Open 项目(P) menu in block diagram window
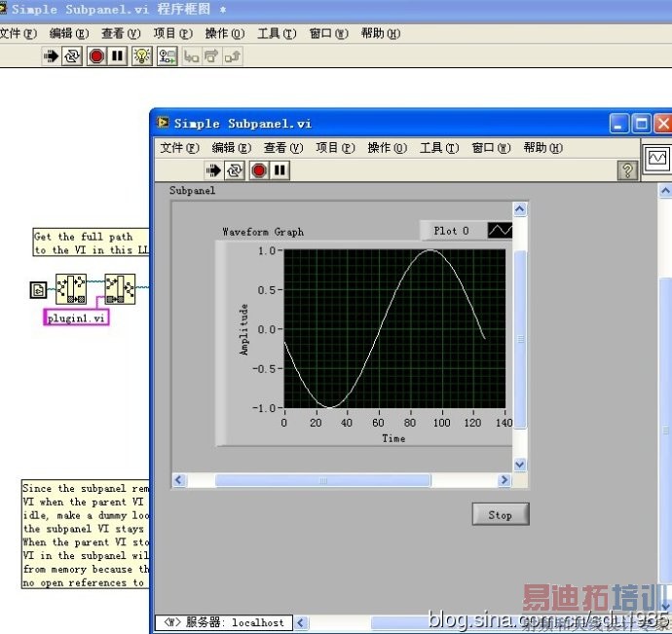Screen dimensions: 672x634 tap(172, 33)
